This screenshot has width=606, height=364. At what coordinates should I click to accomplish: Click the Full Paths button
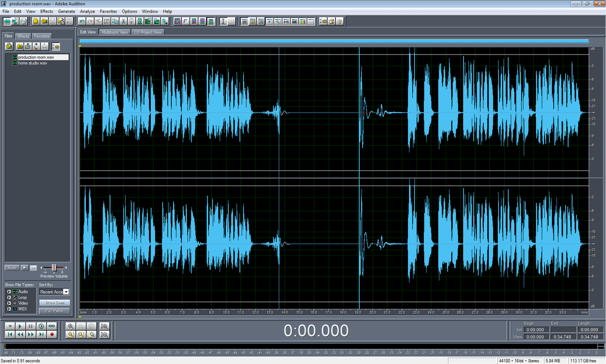tap(55, 311)
